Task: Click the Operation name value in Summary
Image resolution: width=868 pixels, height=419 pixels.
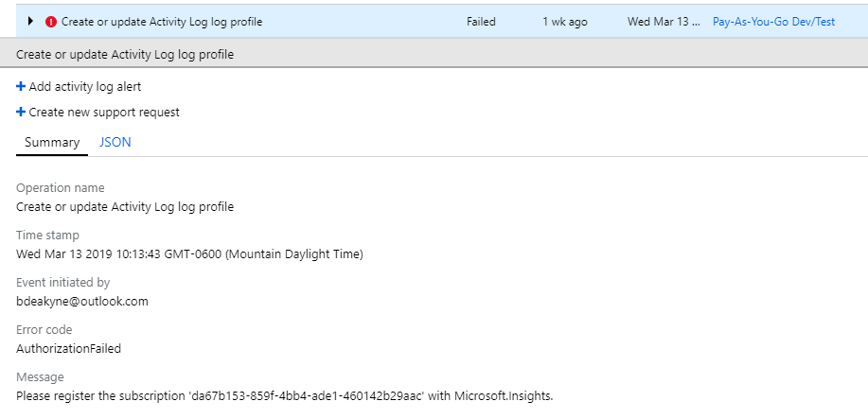Action: point(125,206)
